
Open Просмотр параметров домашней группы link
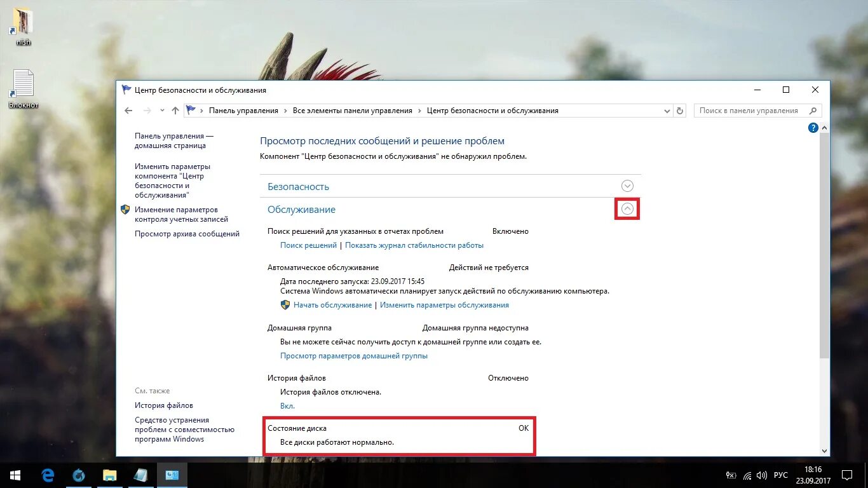click(354, 356)
